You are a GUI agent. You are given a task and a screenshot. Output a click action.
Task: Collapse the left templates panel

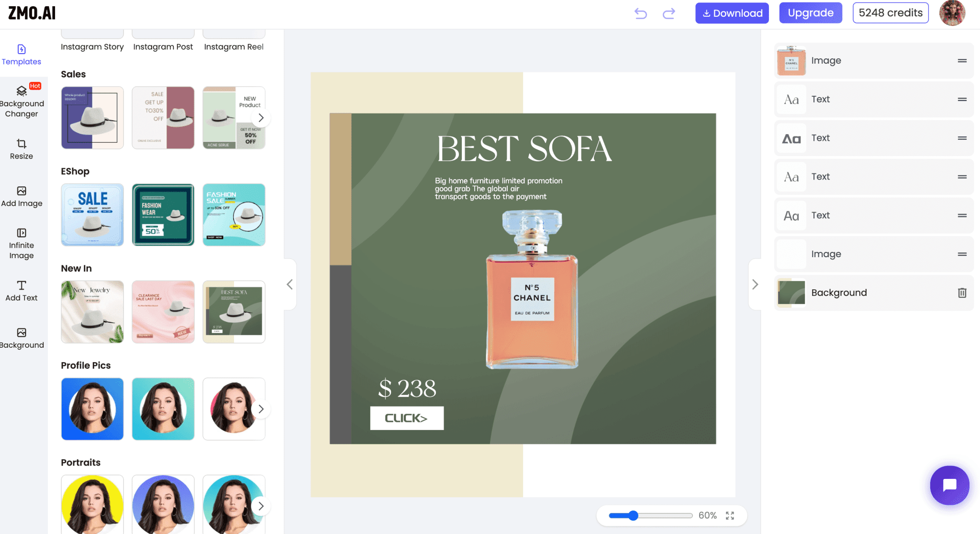coord(290,284)
